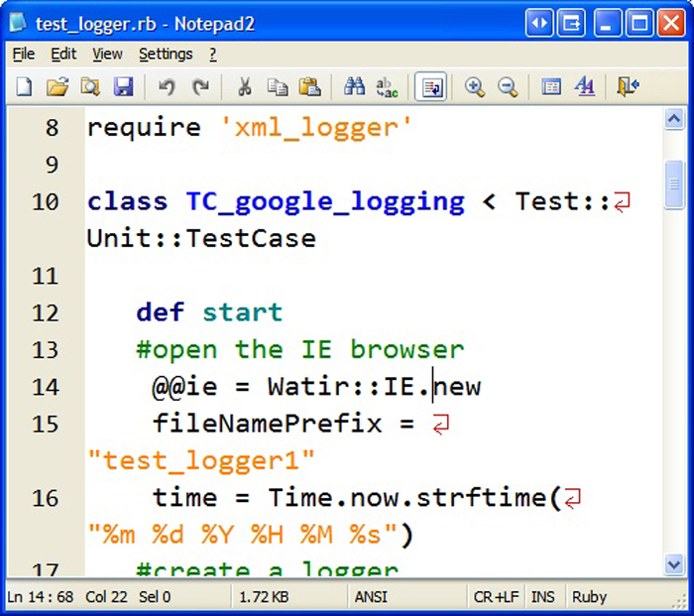The height and width of the screenshot is (616, 694).
Task: Open a file with the folder icon
Action: [x=58, y=86]
